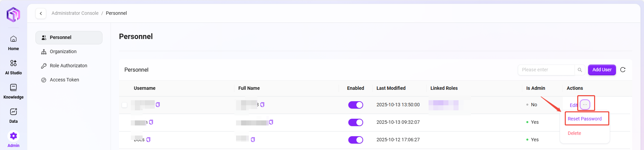Select the first row checkbox
644x150 pixels.
click(124, 105)
